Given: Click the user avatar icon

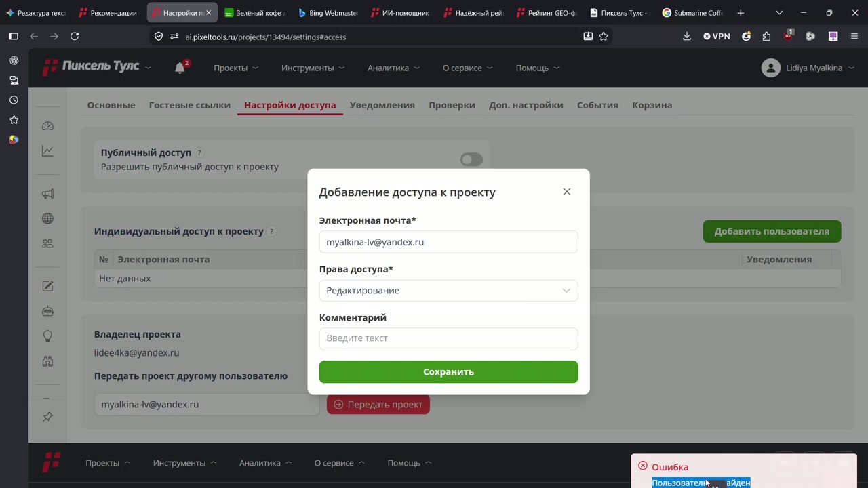Looking at the screenshot, I should (770, 68).
